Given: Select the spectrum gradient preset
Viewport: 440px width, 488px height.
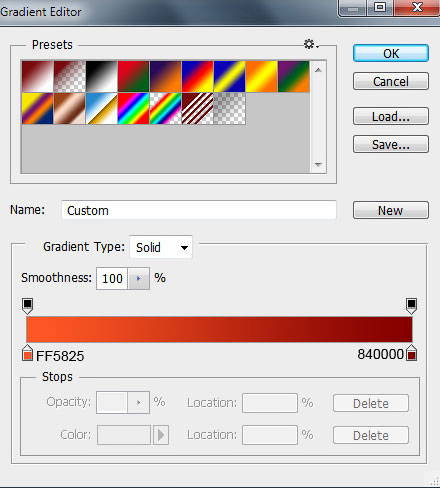Looking at the screenshot, I should coord(133,108).
